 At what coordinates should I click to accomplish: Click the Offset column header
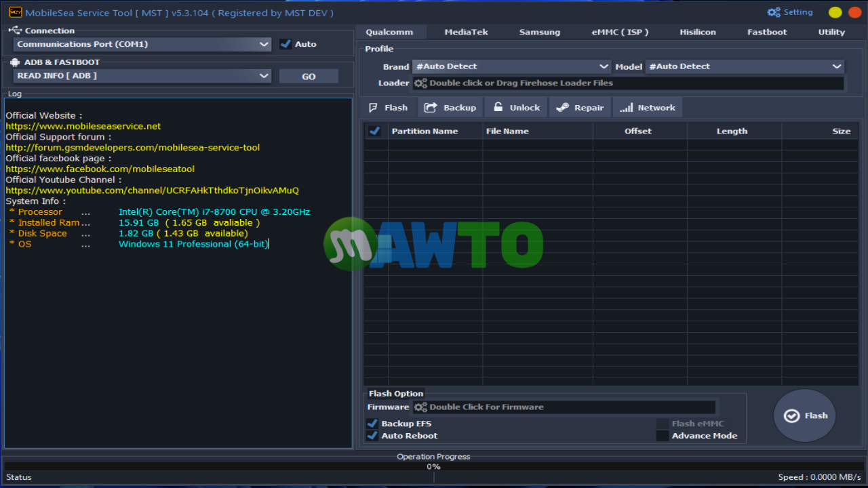640,131
